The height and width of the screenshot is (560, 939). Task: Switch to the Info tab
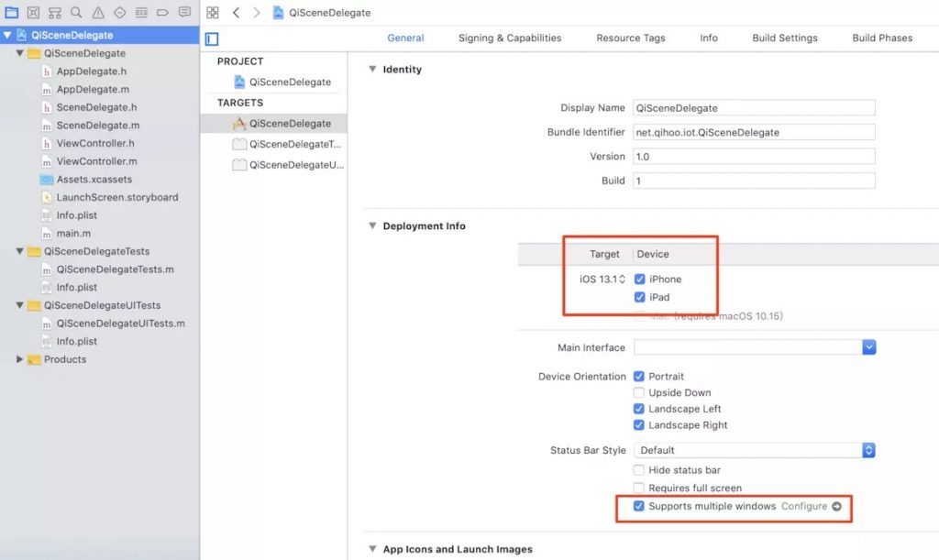709,38
